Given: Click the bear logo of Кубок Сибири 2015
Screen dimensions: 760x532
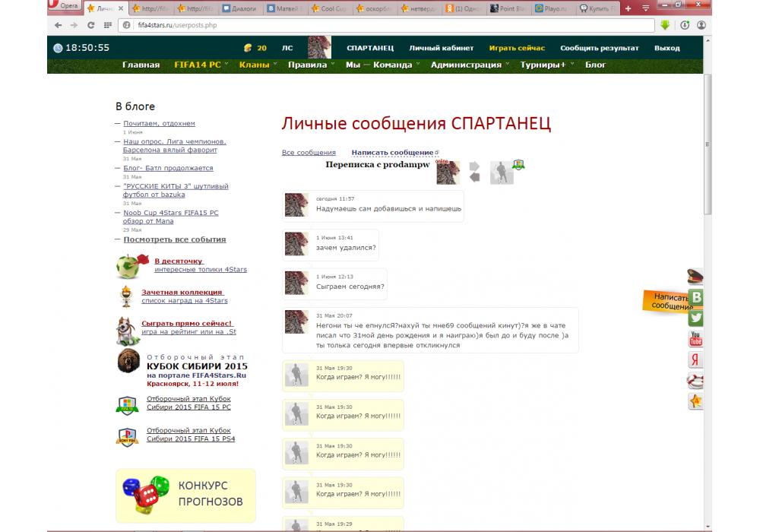Looking at the screenshot, I should pos(128,361).
